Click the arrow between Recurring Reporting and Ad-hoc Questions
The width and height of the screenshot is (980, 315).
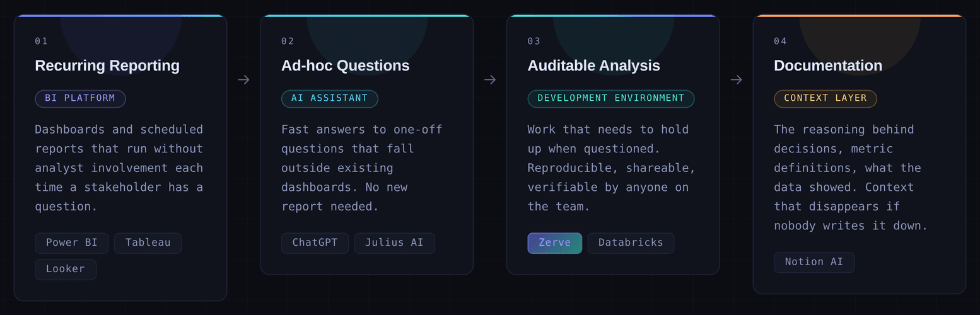click(x=243, y=80)
